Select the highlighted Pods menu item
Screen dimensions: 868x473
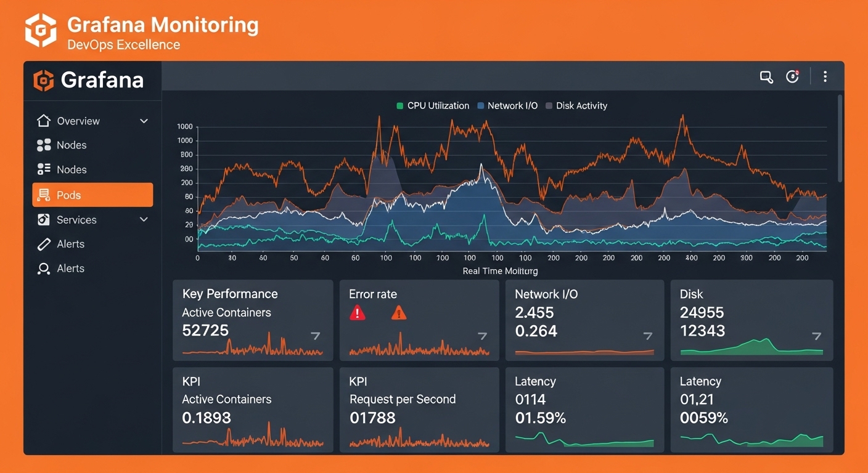tap(92, 195)
